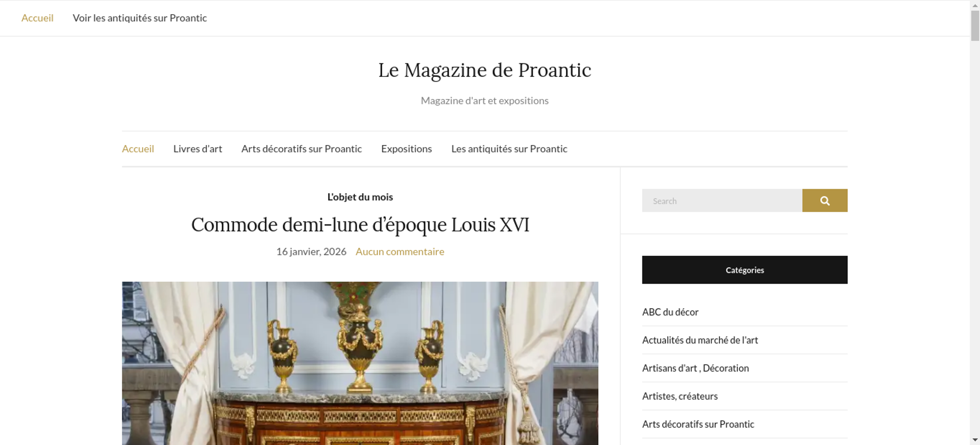Image resolution: width=980 pixels, height=445 pixels.
Task: Open Voir les antiquités sur Proantic link
Action: pyautogui.click(x=140, y=18)
